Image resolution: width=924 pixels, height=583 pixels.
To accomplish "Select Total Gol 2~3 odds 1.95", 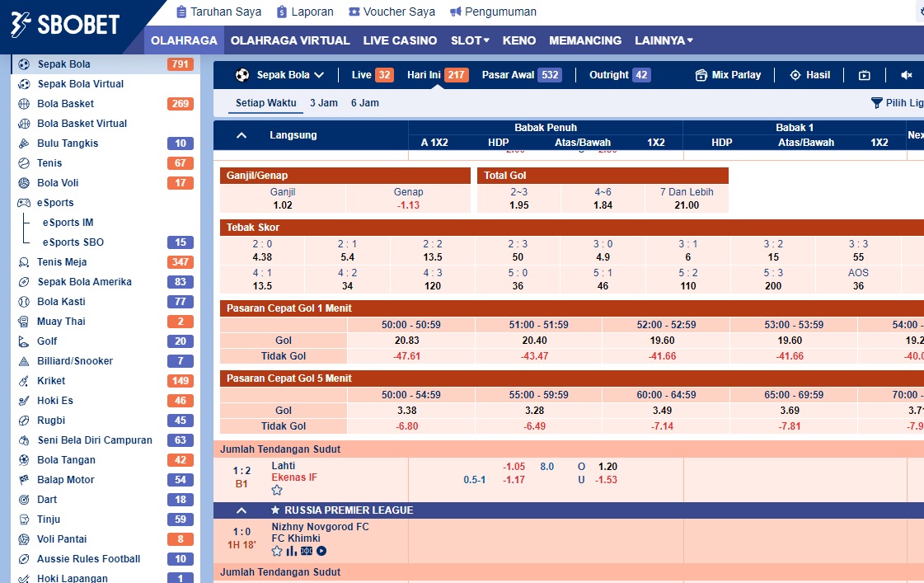I will coord(519,205).
